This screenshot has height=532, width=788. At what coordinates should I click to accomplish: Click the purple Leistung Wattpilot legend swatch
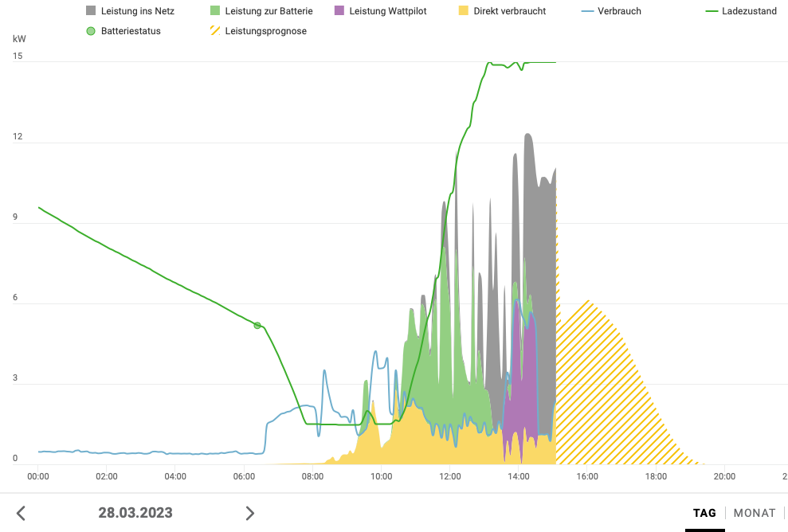coord(339,11)
